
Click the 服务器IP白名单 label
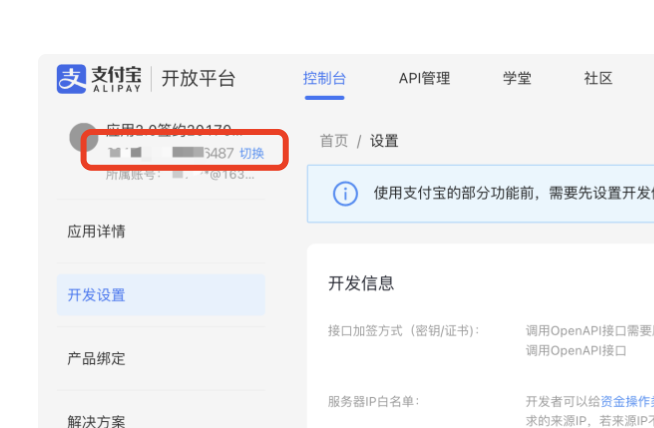pyautogui.click(x=374, y=401)
